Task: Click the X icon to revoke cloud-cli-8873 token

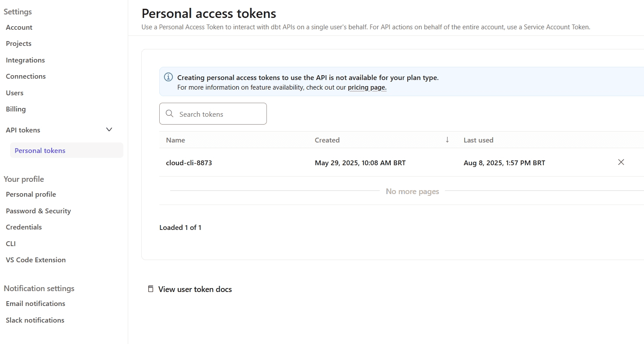Action: tap(621, 162)
